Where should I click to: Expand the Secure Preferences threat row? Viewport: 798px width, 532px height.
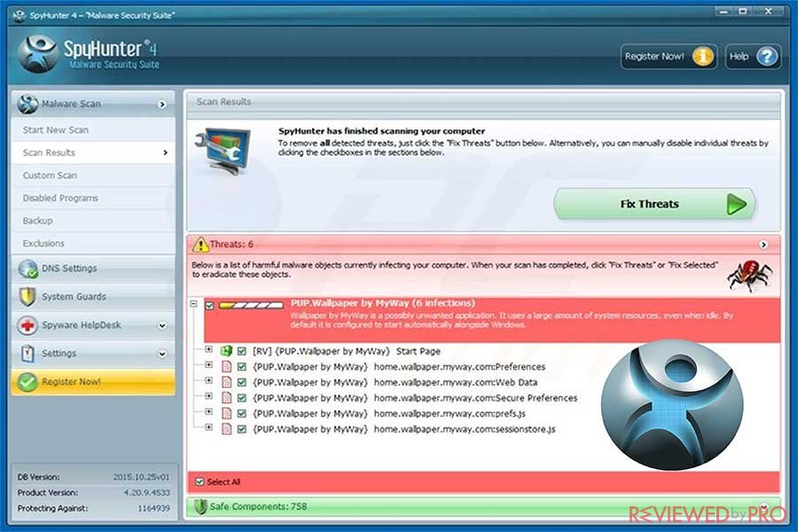pos(208,395)
